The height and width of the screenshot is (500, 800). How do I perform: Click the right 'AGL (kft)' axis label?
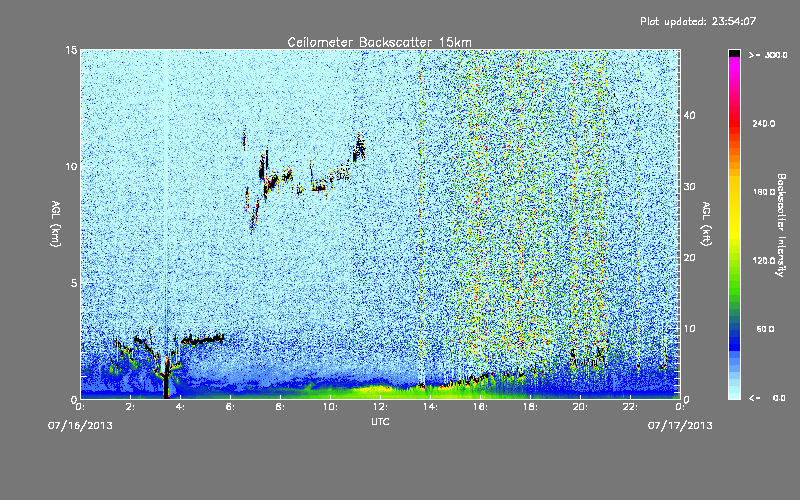706,223
